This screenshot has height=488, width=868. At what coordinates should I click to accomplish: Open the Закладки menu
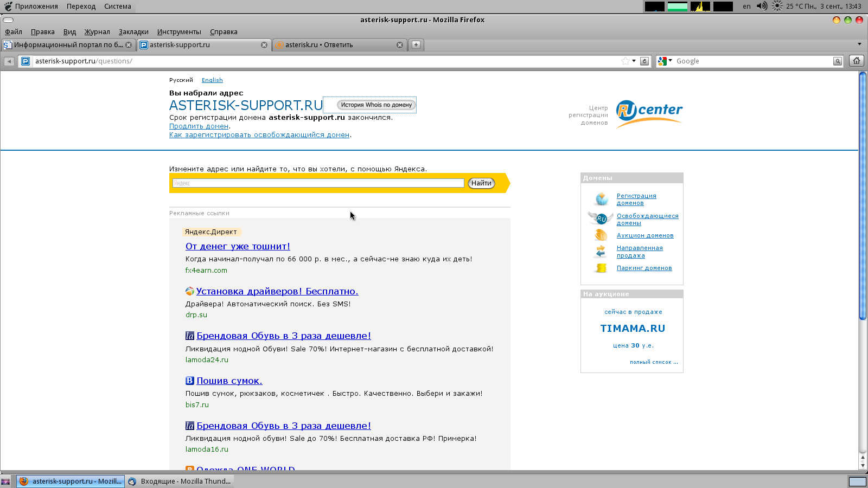click(x=133, y=32)
